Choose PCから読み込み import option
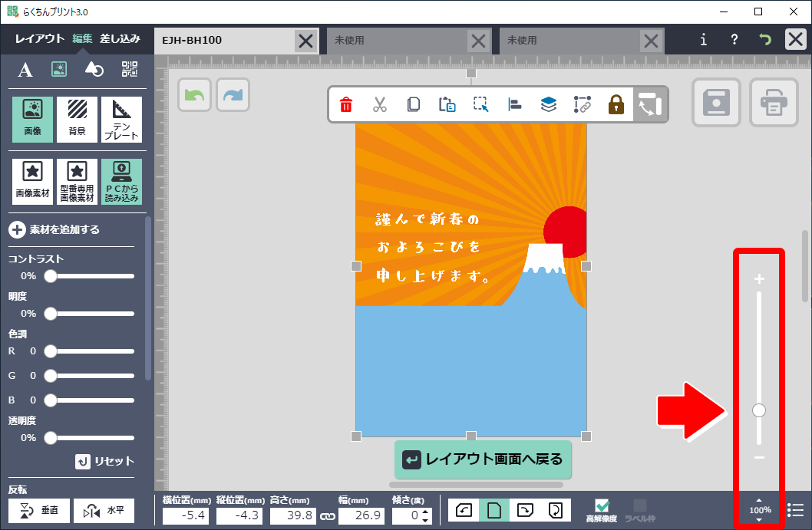 click(122, 182)
